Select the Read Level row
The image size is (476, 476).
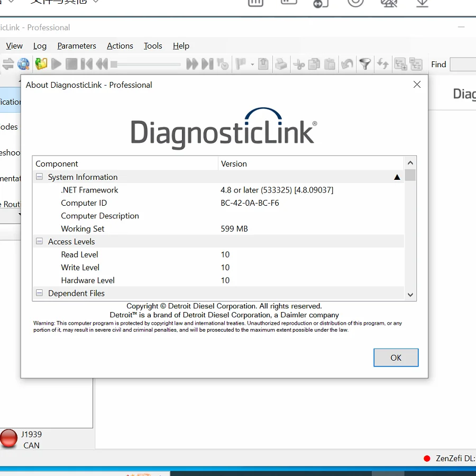tap(218, 254)
